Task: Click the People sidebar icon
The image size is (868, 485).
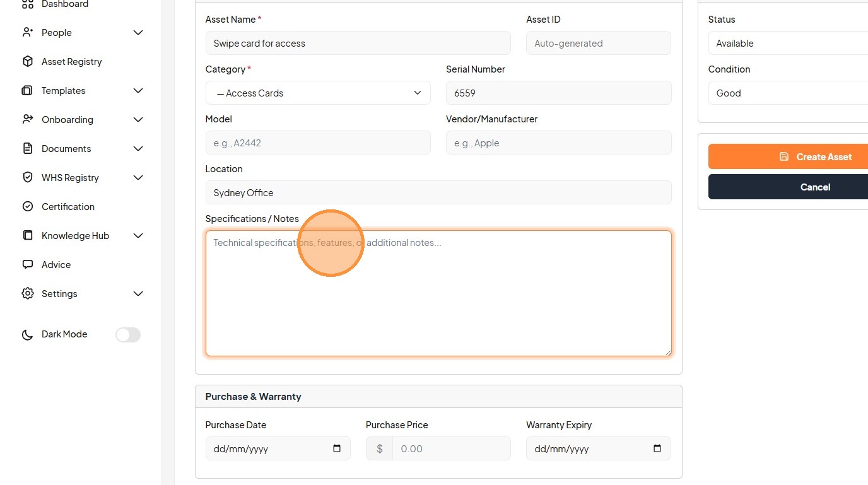Action: (x=27, y=32)
